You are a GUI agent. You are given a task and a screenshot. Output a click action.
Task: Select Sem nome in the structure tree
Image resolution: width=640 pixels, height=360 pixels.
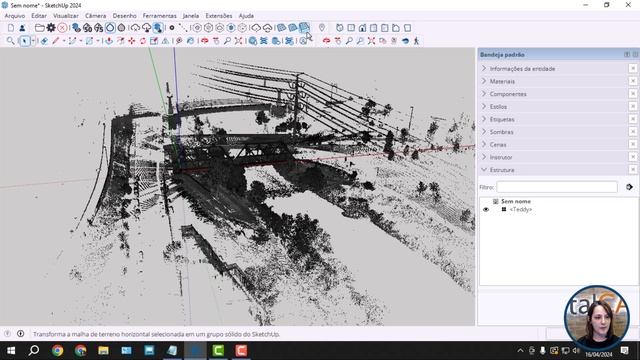pos(516,201)
